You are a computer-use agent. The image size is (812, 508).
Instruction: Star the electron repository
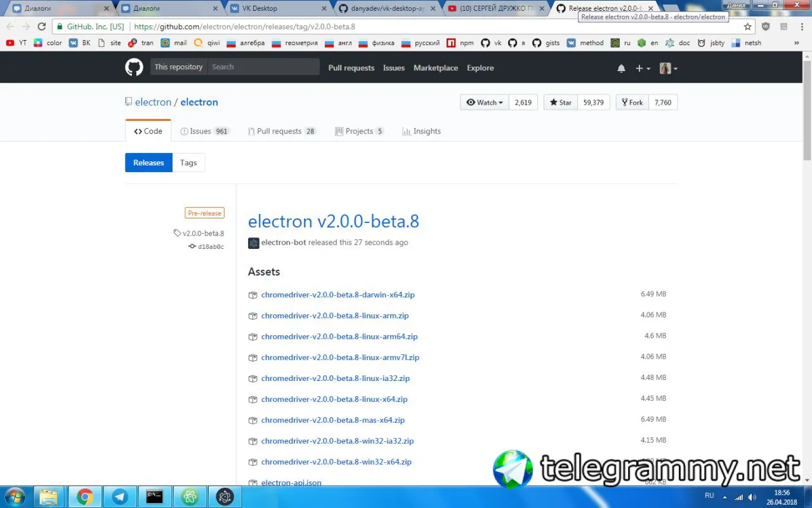click(x=560, y=102)
